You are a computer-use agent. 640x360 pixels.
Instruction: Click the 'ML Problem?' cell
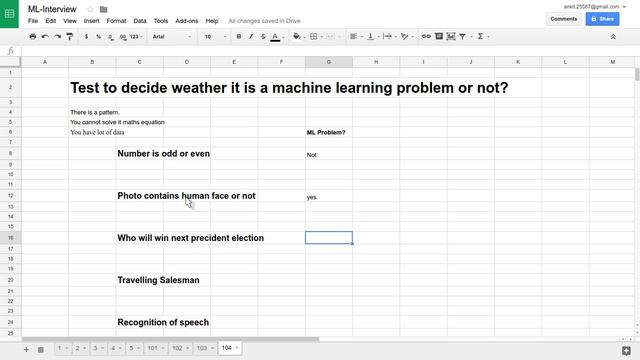(x=329, y=132)
